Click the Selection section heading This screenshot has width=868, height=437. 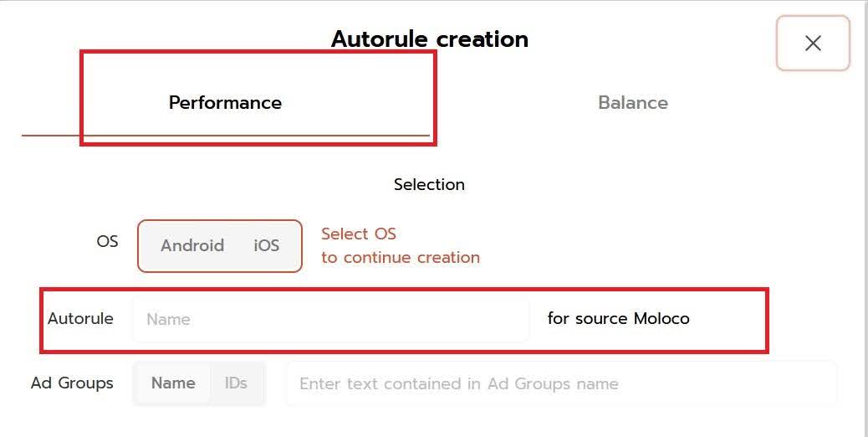(x=429, y=184)
